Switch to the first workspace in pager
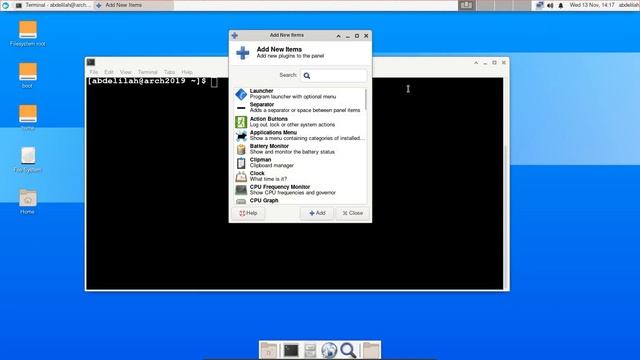640x360 pixels. (467, 5)
